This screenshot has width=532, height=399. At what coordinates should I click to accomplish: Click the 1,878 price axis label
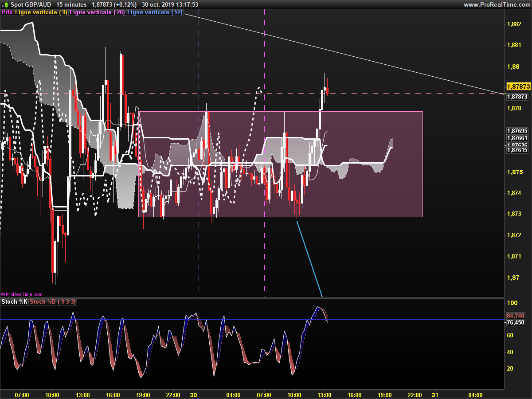point(514,108)
